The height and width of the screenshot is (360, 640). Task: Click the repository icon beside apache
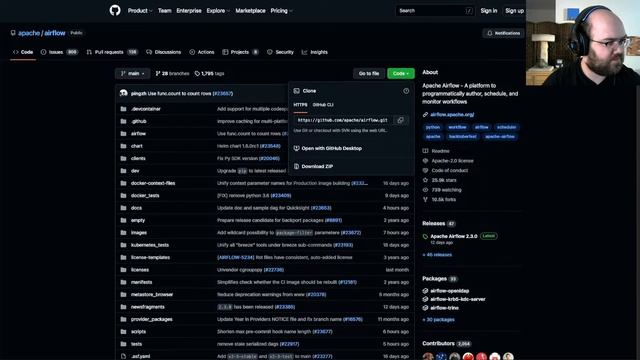[x=13, y=33]
